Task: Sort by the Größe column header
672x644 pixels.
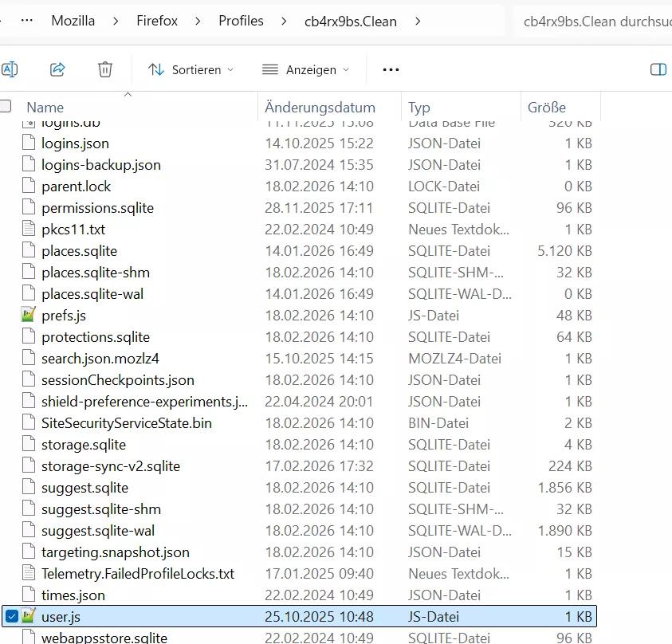Action: (x=546, y=107)
